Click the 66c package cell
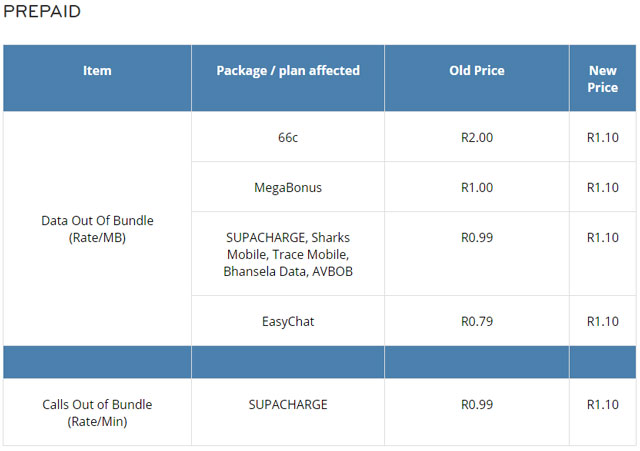The width and height of the screenshot is (640, 451). (x=288, y=137)
